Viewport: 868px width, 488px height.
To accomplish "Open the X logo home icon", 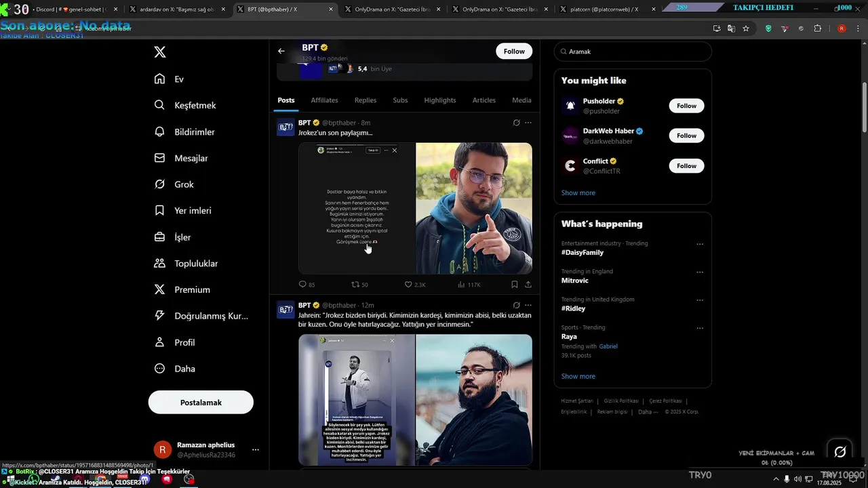I will (x=160, y=52).
